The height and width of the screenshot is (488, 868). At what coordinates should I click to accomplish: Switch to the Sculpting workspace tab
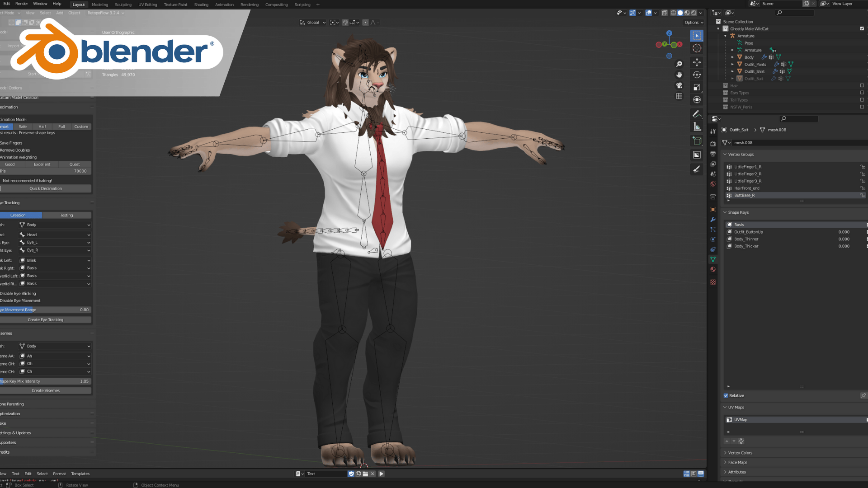(x=123, y=5)
